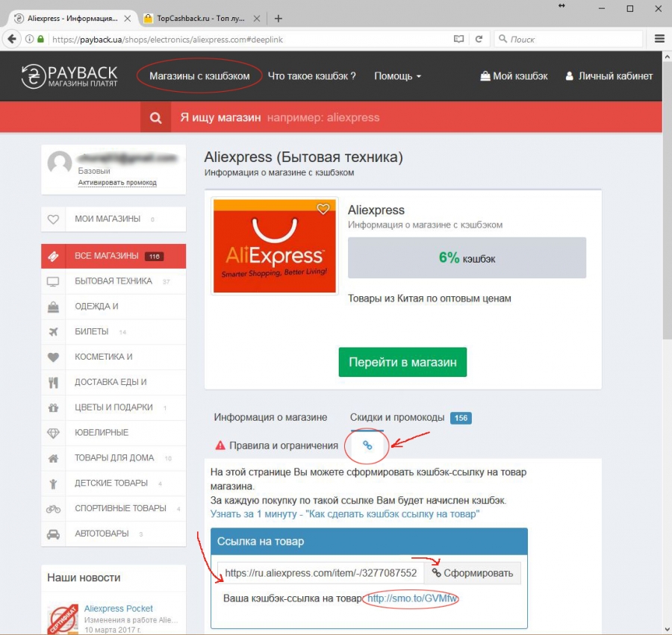
Task: Click the Payback logo icon
Action: 33,76
